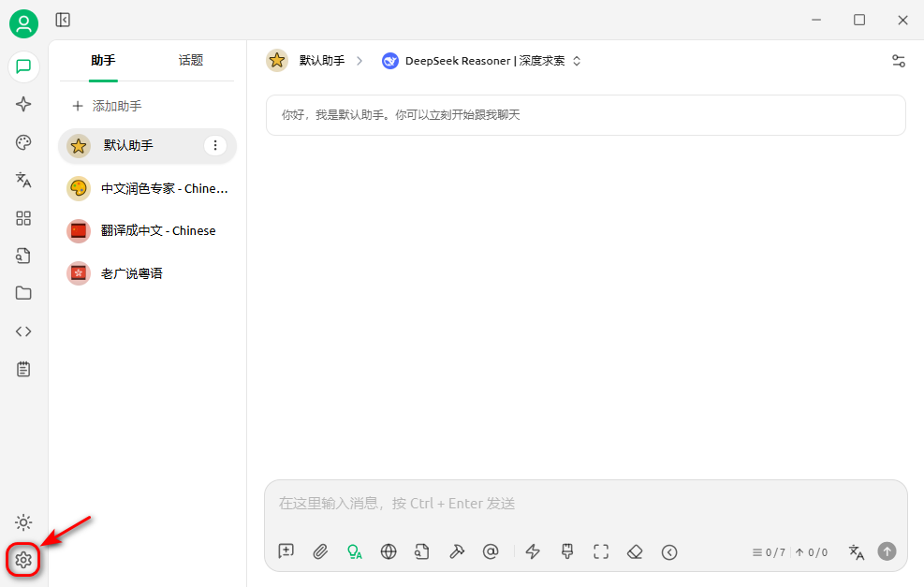The width and height of the screenshot is (924, 587).
Task: Select the 老广说粤语 assistant
Action: [x=147, y=273]
